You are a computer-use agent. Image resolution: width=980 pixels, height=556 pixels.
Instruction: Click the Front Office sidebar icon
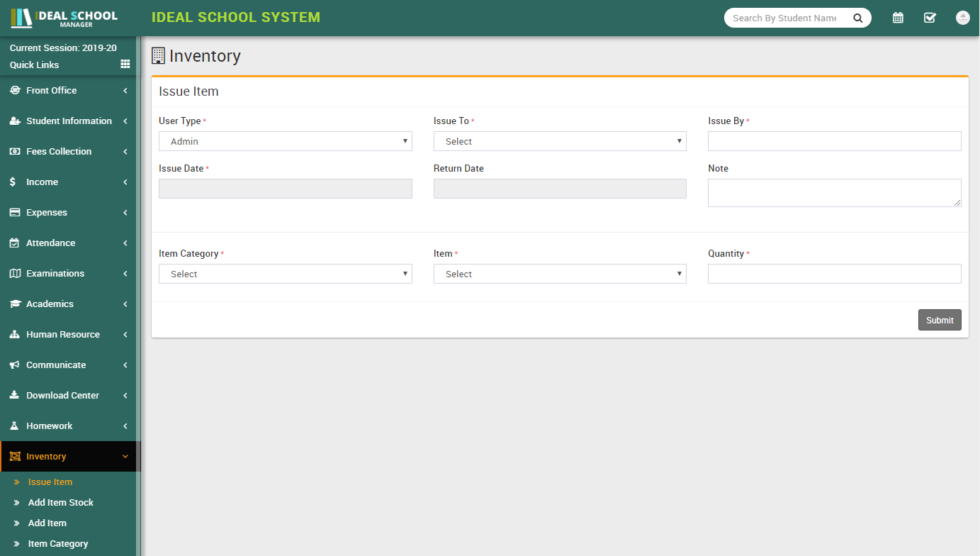[15, 90]
